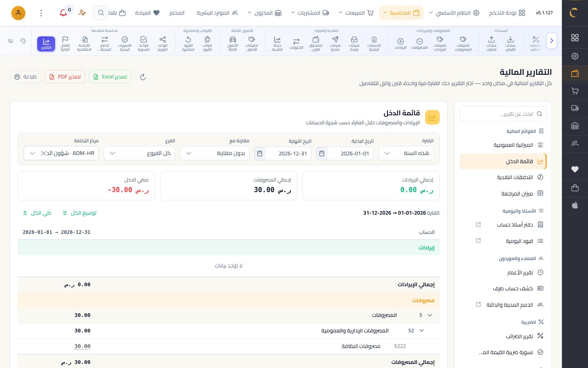Collapse account row 52 المصروفات الإدارية والعمومية
Viewport: 588px width, 368px height.
coord(422,331)
